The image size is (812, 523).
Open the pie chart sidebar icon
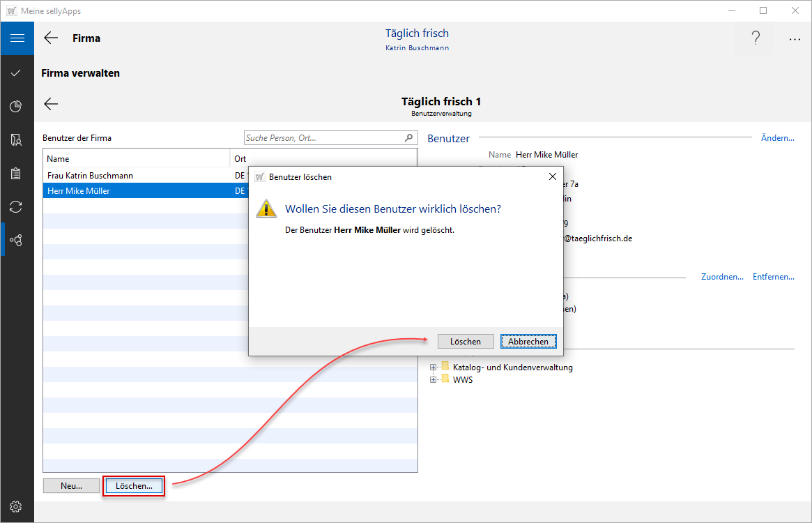coord(17,106)
